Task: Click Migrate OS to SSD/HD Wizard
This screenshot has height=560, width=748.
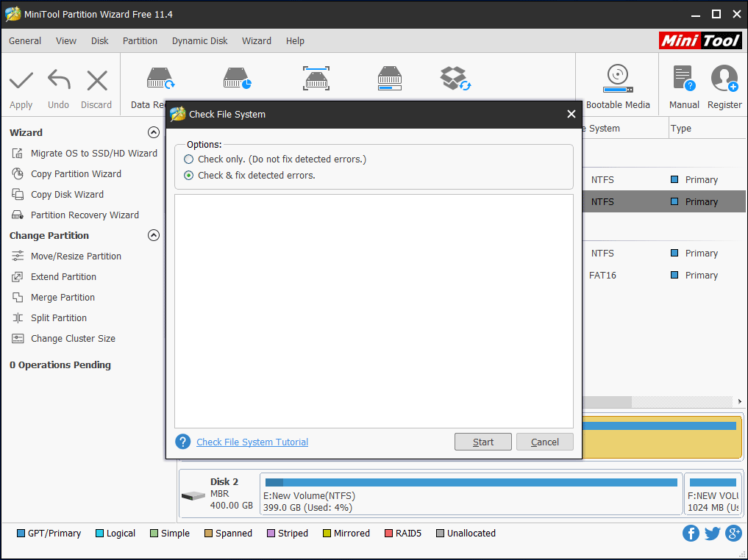Action: pos(93,154)
